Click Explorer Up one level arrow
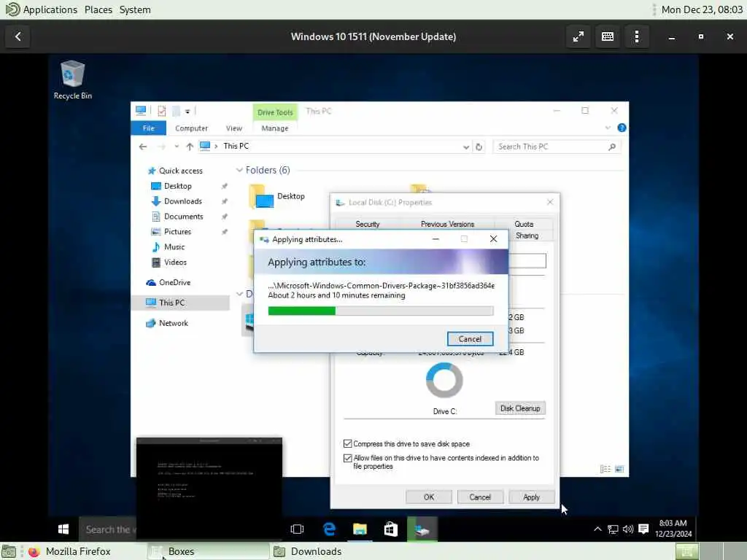Image resolution: width=747 pixels, height=560 pixels. 190,147
